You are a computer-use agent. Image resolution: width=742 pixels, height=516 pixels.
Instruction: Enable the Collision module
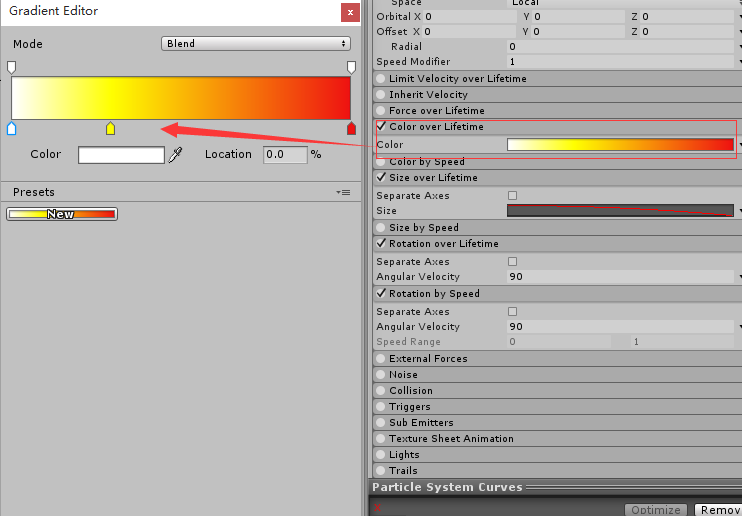380,391
